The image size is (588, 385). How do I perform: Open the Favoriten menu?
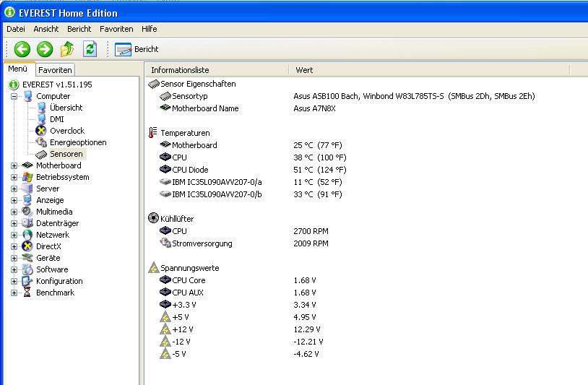(116, 29)
